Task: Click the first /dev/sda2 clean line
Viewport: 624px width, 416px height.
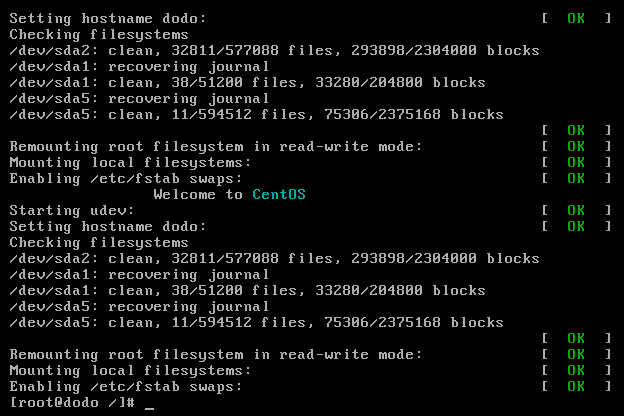Action: (x=274, y=51)
